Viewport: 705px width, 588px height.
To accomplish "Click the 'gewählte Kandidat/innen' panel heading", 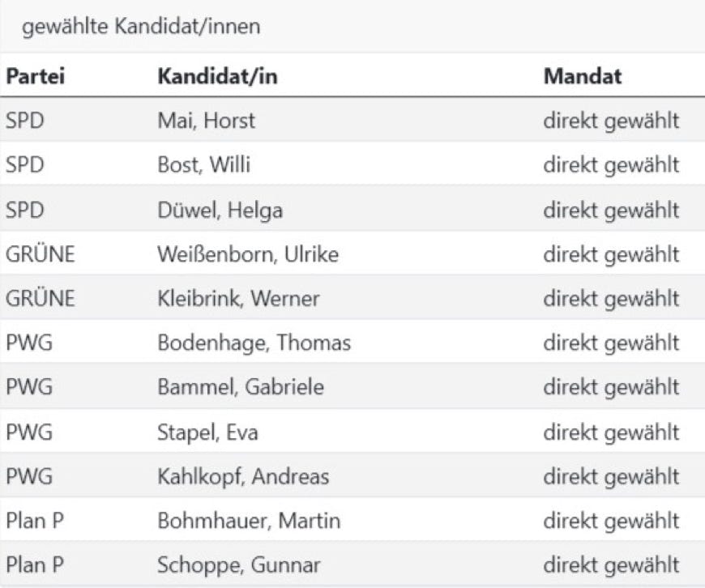I will (141, 27).
